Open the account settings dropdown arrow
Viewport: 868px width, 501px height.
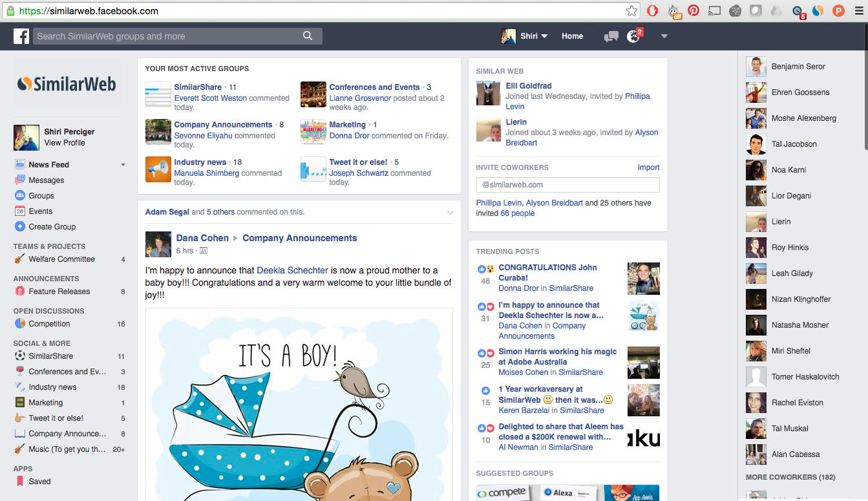tap(664, 36)
